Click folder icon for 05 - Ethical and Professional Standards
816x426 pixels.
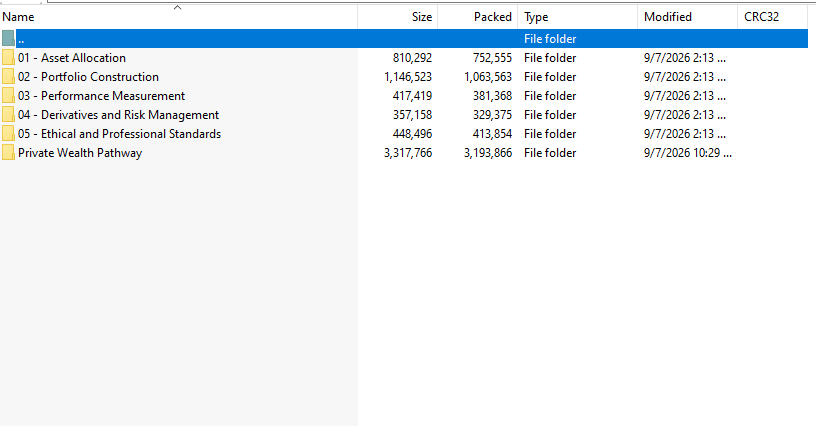pos(8,134)
